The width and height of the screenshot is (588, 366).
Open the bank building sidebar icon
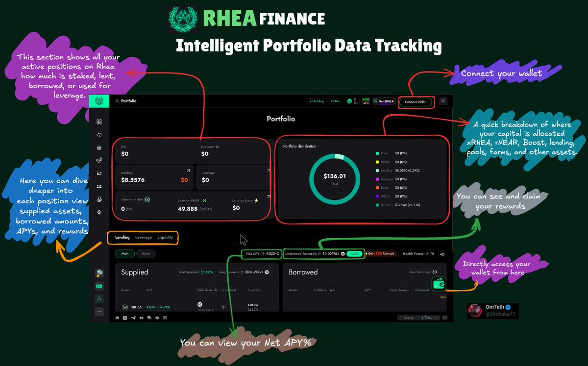(99, 147)
